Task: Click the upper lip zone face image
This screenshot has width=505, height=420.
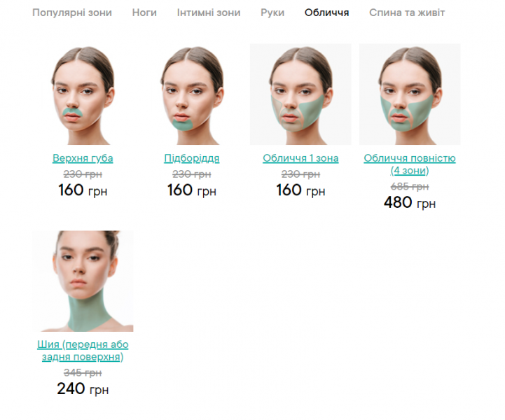Action: tap(83, 94)
